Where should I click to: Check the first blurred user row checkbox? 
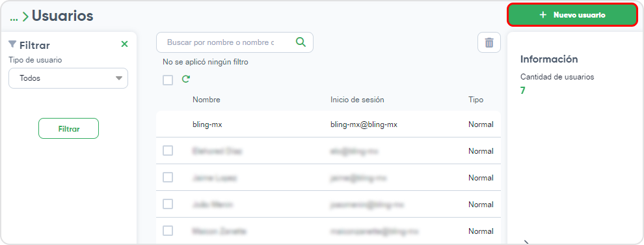pos(168,151)
